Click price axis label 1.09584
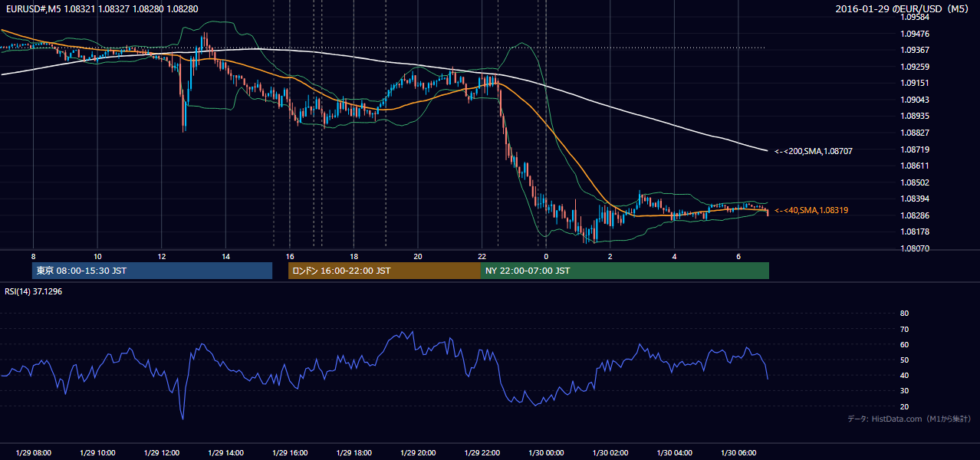The width and height of the screenshot is (980, 460). point(914,17)
